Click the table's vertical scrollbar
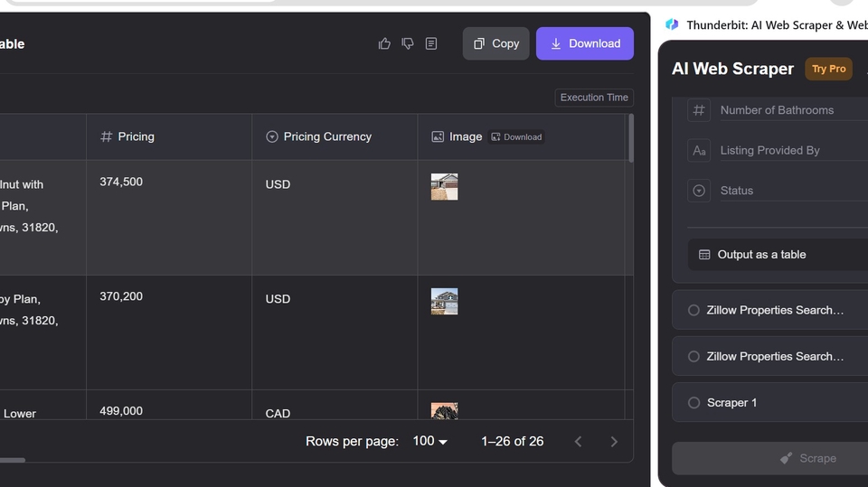The height and width of the screenshot is (487, 868). coord(630,140)
